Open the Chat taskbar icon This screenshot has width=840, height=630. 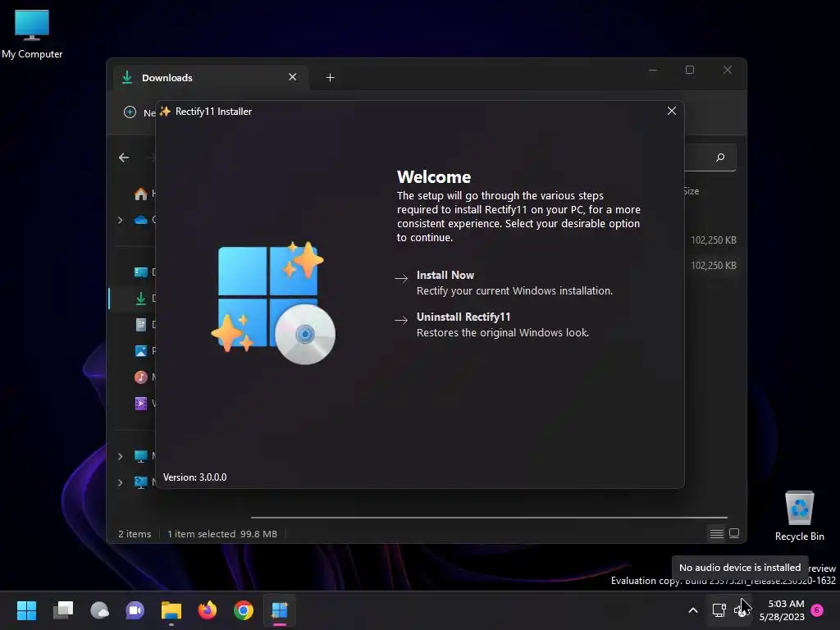coord(135,610)
